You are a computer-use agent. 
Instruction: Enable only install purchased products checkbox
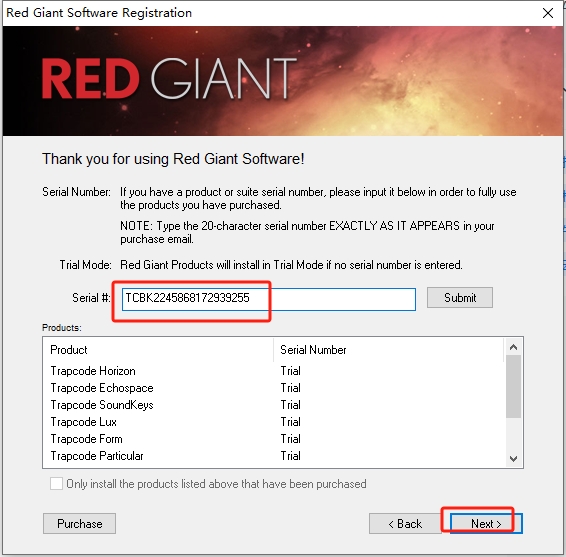56,483
